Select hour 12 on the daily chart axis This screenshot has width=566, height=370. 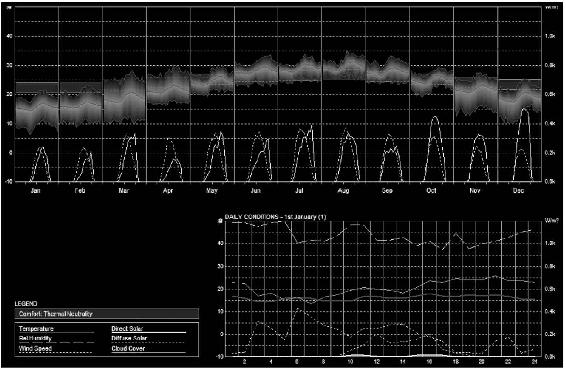click(377, 361)
